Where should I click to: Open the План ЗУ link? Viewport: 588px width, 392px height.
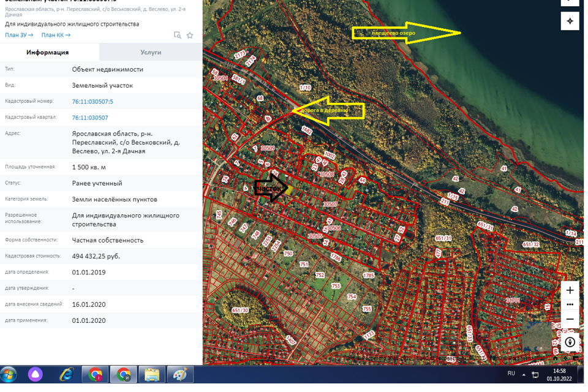(18, 36)
